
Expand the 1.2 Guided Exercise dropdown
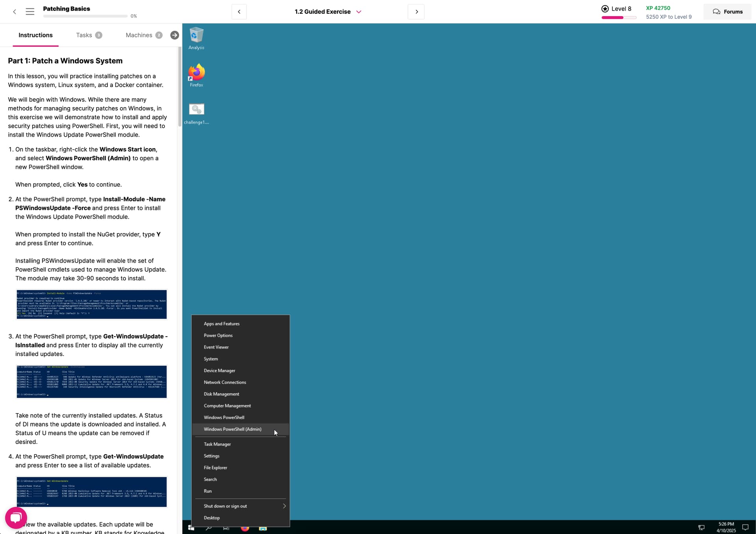pyautogui.click(x=358, y=12)
